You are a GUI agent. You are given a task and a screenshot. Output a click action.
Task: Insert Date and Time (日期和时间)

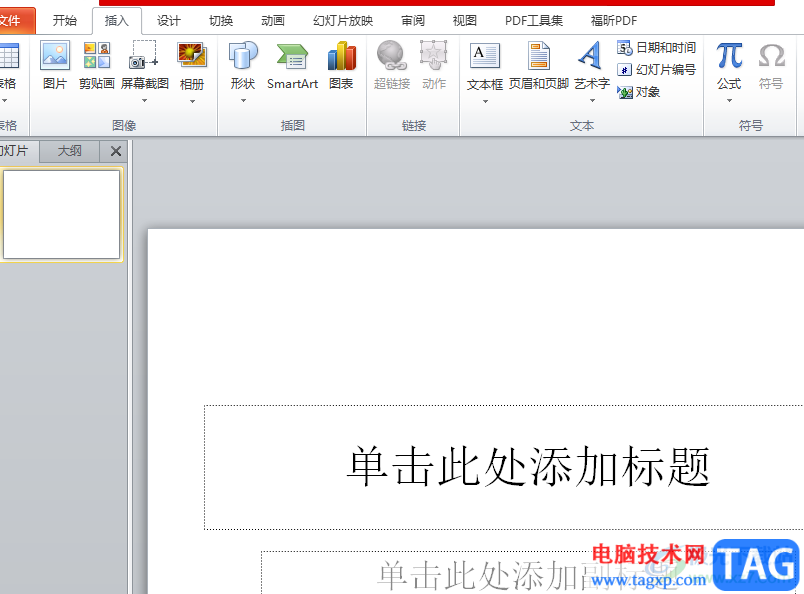pyautogui.click(x=656, y=48)
